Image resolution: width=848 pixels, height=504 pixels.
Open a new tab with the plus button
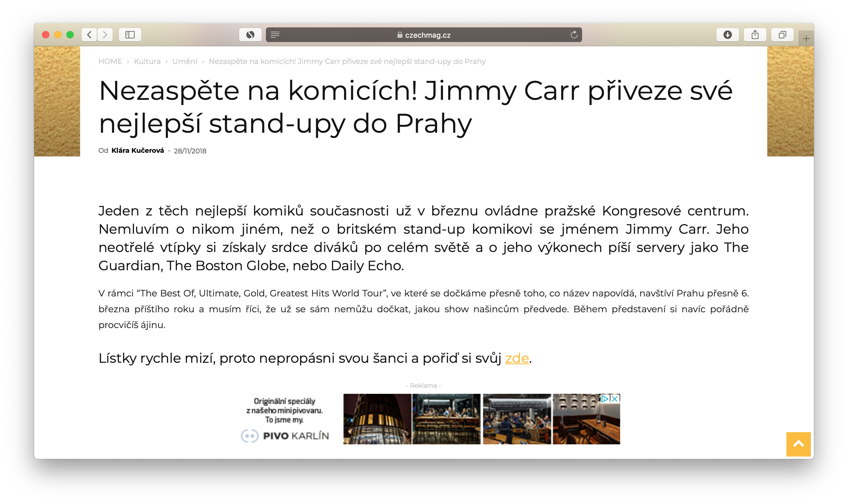click(x=806, y=39)
